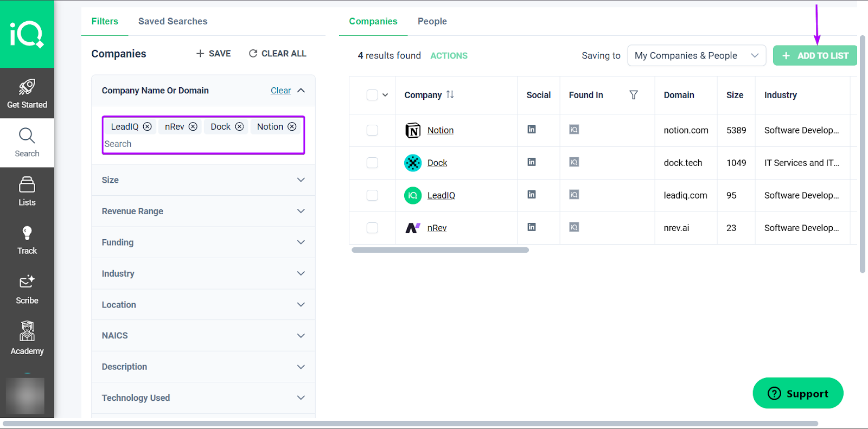868x429 pixels.
Task: Click the LeadIQ company logo in table
Action: [413, 195]
